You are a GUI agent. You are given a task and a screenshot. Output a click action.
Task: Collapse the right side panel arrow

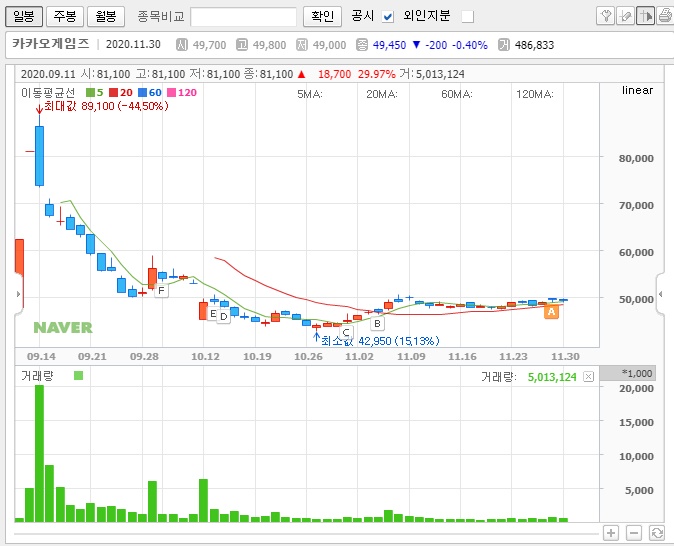[x=661, y=294]
